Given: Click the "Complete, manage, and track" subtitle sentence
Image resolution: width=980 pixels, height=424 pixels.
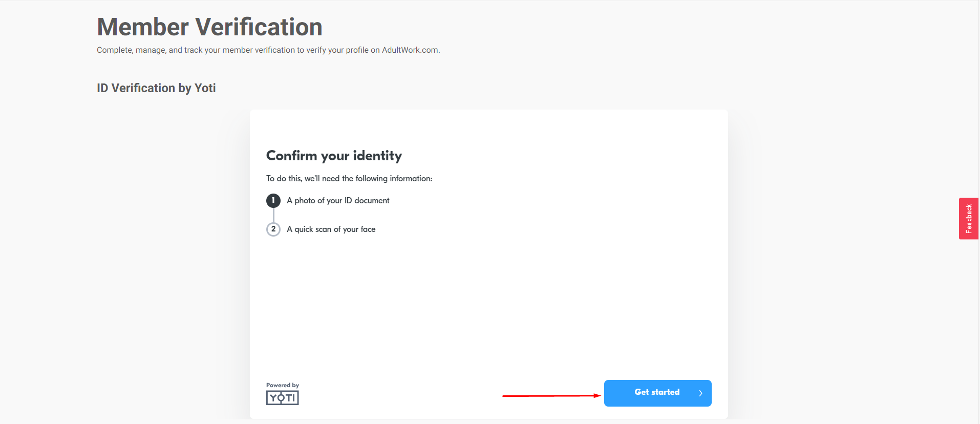Looking at the screenshot, I should [x=268, y=50].
